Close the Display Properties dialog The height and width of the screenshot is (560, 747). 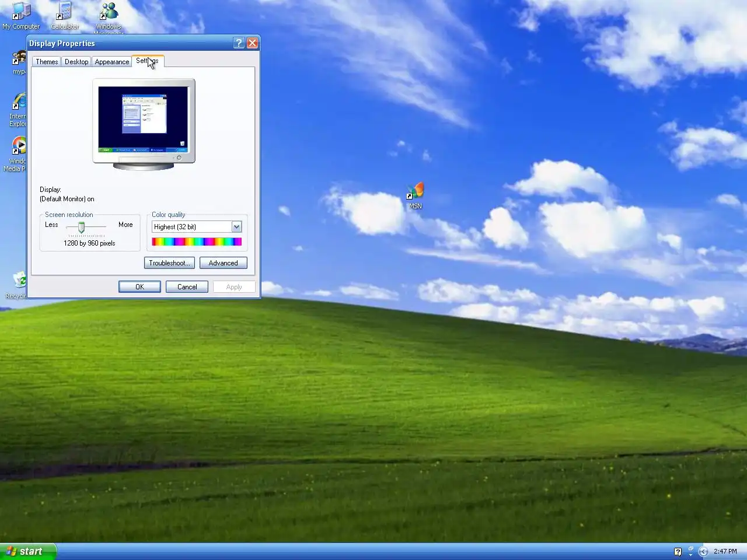252,43
